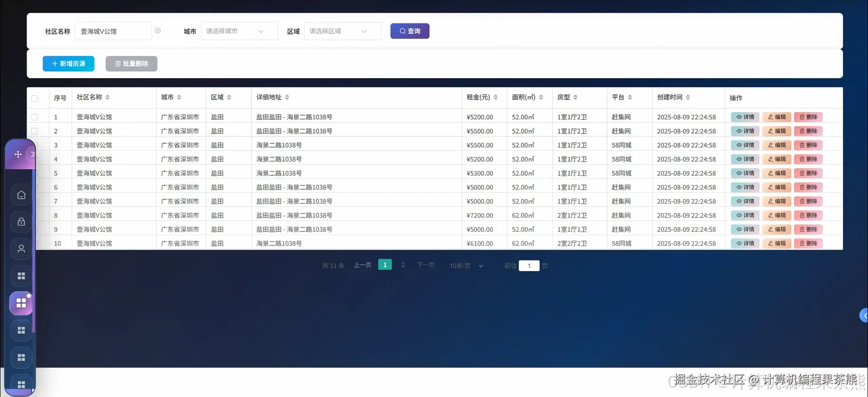Click 编辑 for row 8
Viewport: 868px width, 397px height.
point(777,215)
